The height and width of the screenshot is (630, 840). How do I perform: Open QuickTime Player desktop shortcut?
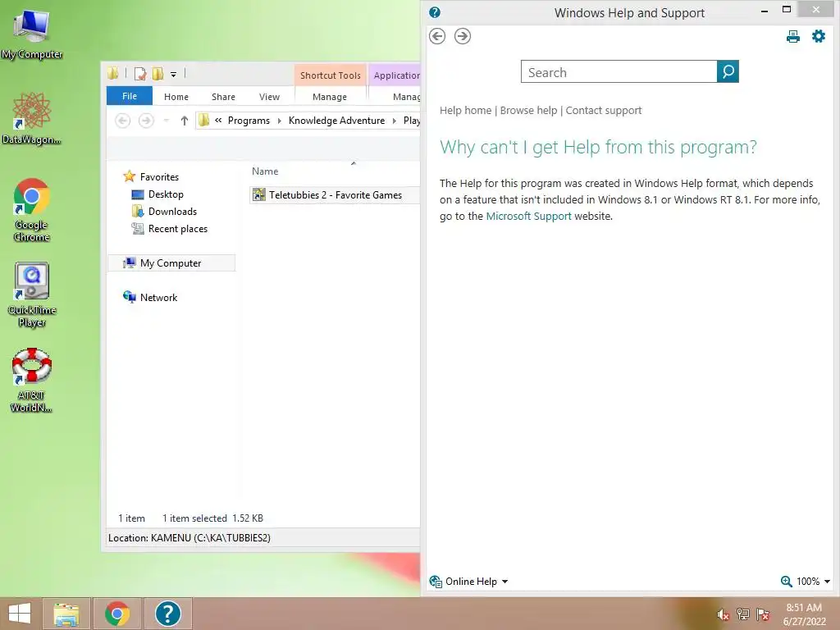[32, 294]
